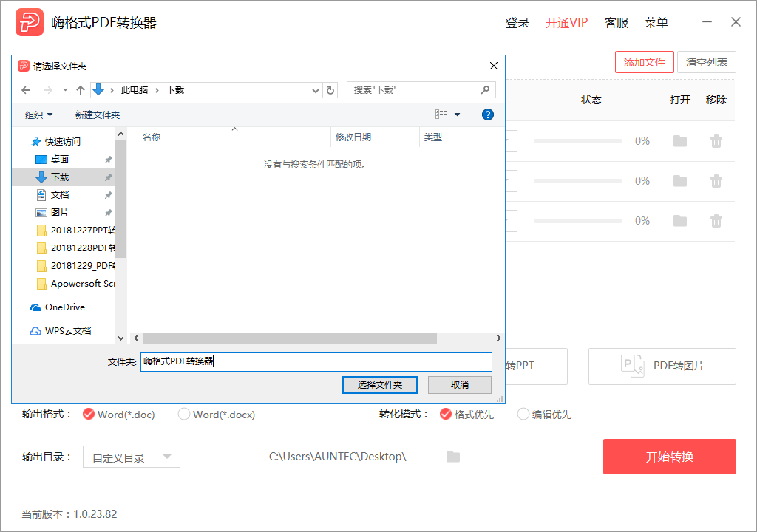Viewport: 757px width, 532px height.
Task: Click the search magnifier icon
Action: click(485, 90)
